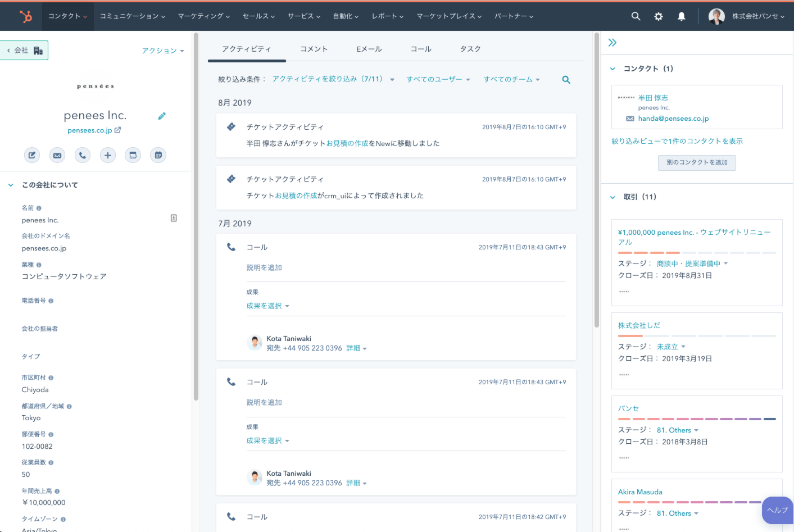The width and height of the screenshot is (794, 532).
Task: Open the アクション dropdown
Action: [162, 51]
